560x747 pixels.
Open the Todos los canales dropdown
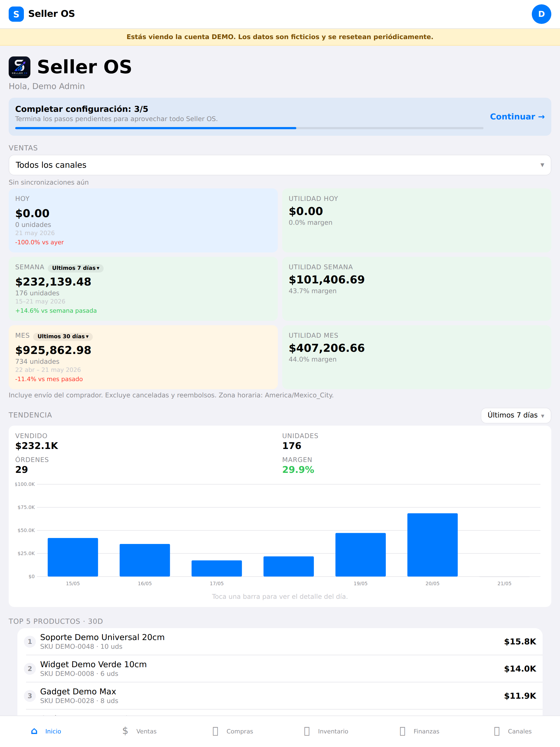280,165
